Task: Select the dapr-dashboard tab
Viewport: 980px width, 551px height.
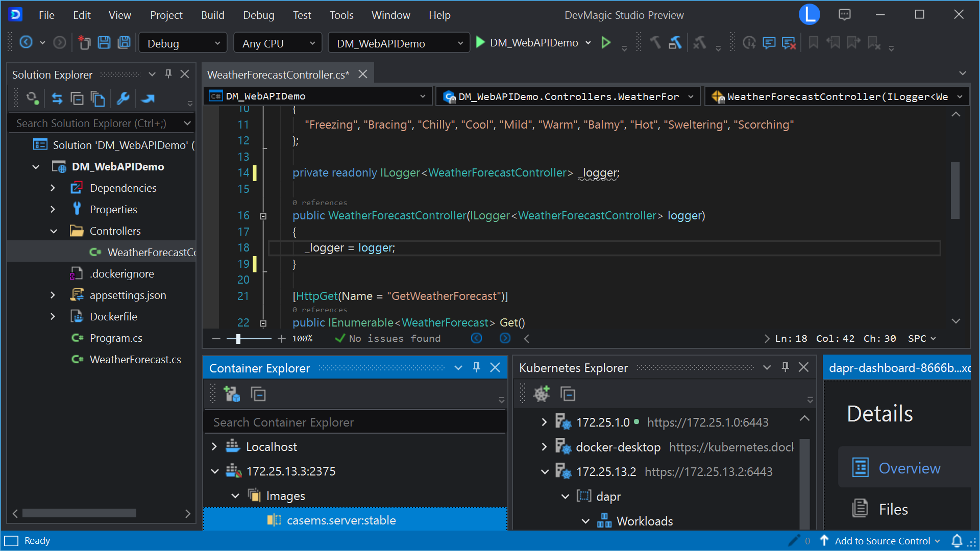Action: point(897,368)
